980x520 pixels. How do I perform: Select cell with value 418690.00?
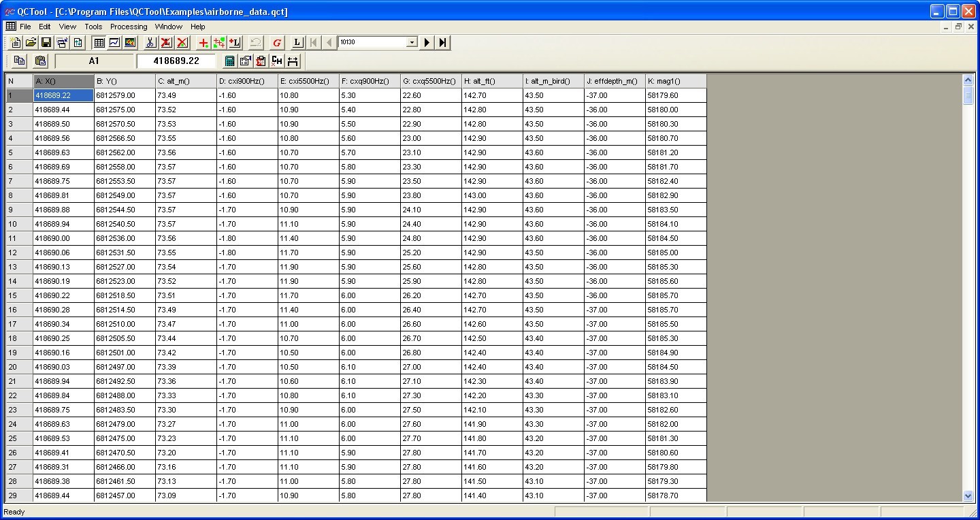(x=63, y=238)
